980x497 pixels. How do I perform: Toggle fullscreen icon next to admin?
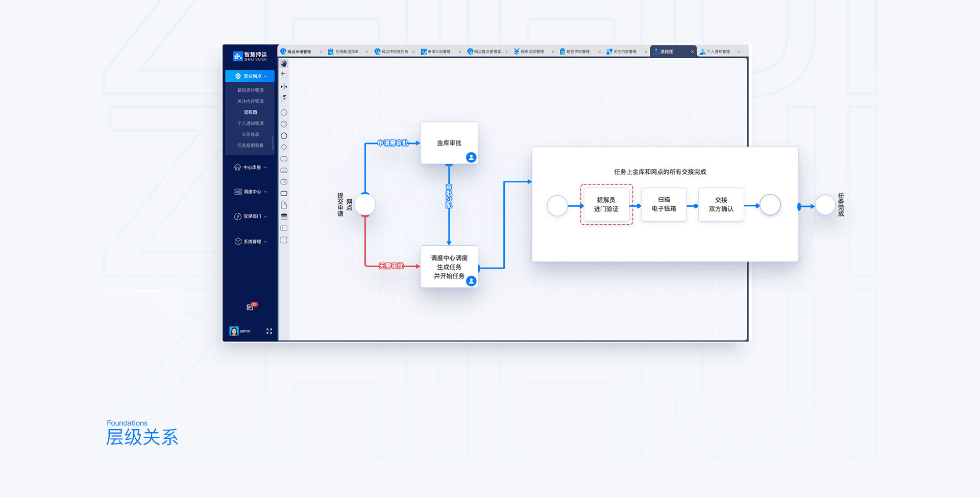[269, 331]
